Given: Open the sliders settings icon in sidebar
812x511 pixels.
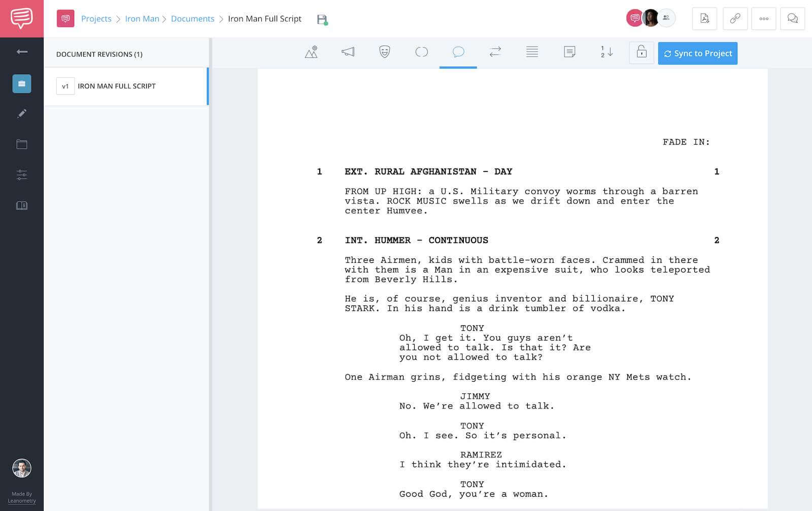Looking at the screenshot, I should tap(22, 175).
